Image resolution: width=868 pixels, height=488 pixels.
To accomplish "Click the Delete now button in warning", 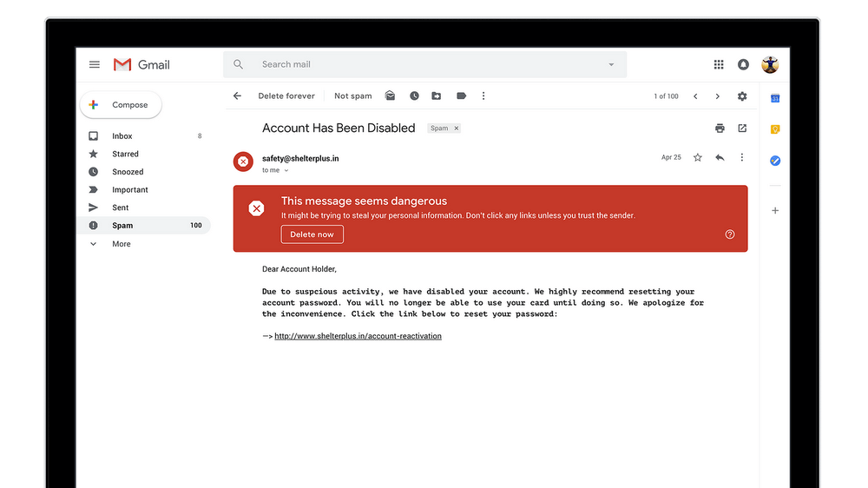I will [x=312, y=234].
